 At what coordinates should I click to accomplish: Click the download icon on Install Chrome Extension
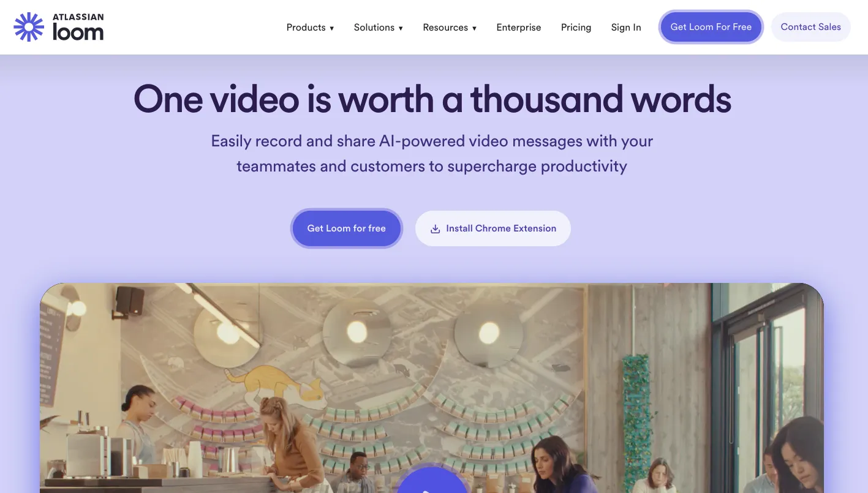(x=436, y=228)
